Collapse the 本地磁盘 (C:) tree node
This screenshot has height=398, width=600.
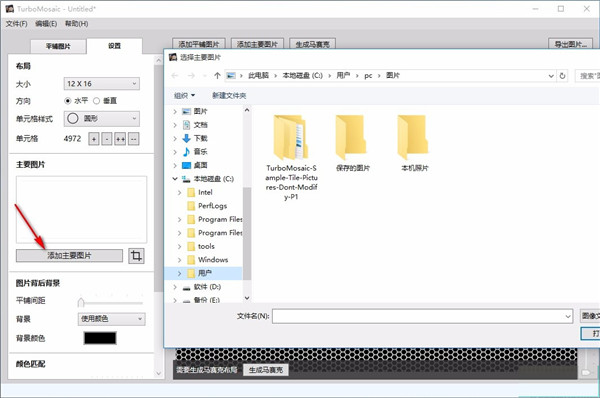click(175, 179)
